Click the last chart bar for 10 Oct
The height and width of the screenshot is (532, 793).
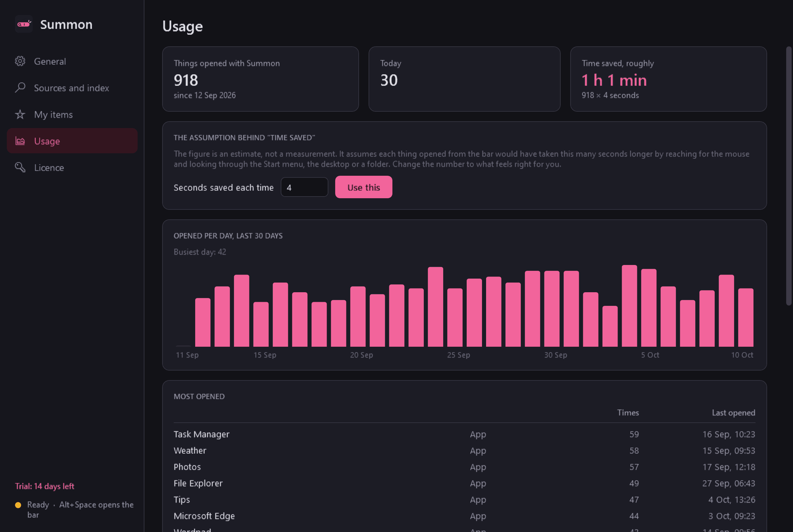(x=746, y=317)
